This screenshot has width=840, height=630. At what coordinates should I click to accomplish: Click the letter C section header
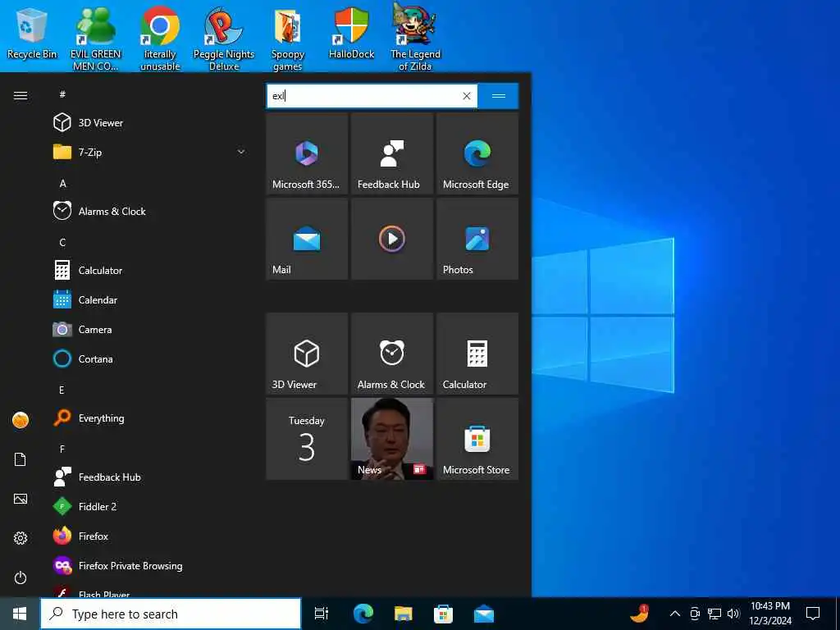pyautogui.click(x=62, y=242)
